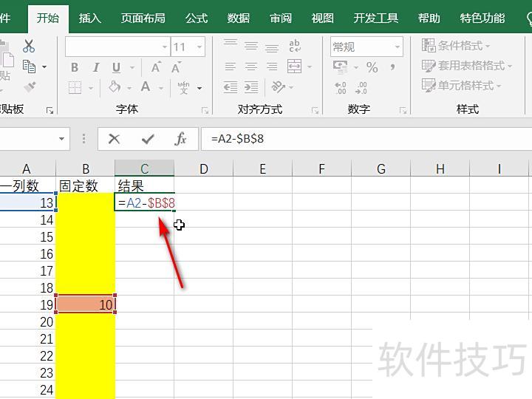This screenshot has height=399, width=532.
Task: Open 对齐方式 group dialog launcher
Action: (x=316, y=111)
